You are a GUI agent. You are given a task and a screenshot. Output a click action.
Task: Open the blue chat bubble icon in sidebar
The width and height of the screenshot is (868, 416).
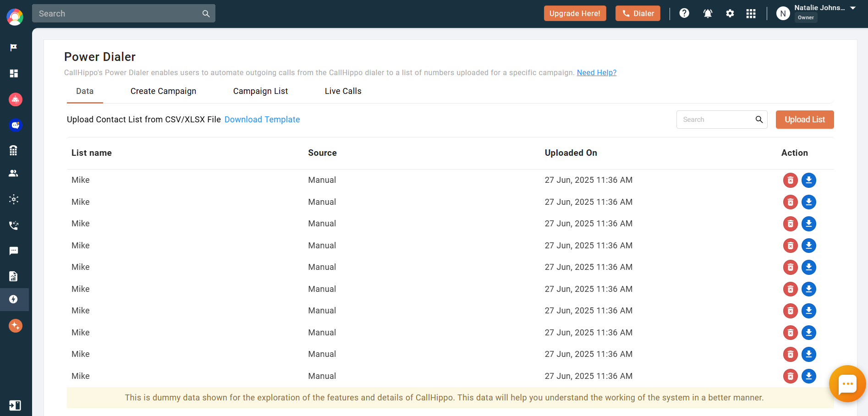16,125
